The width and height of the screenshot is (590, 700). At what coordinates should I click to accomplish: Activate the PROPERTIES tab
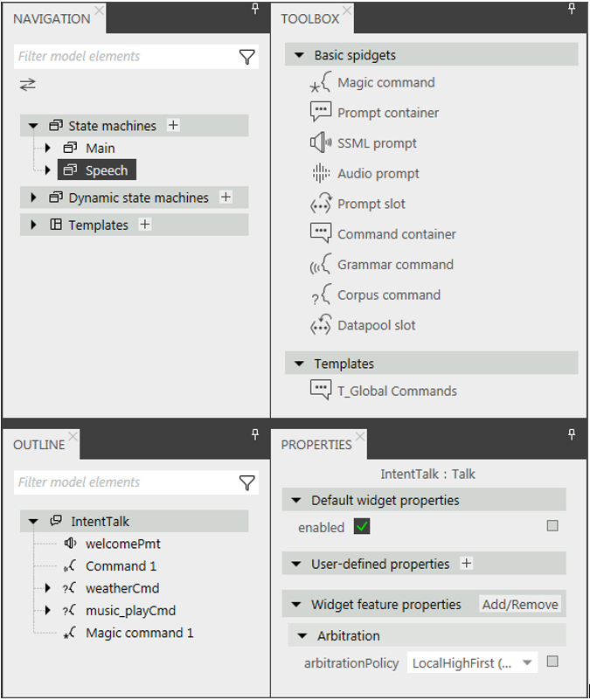(316, 445)
